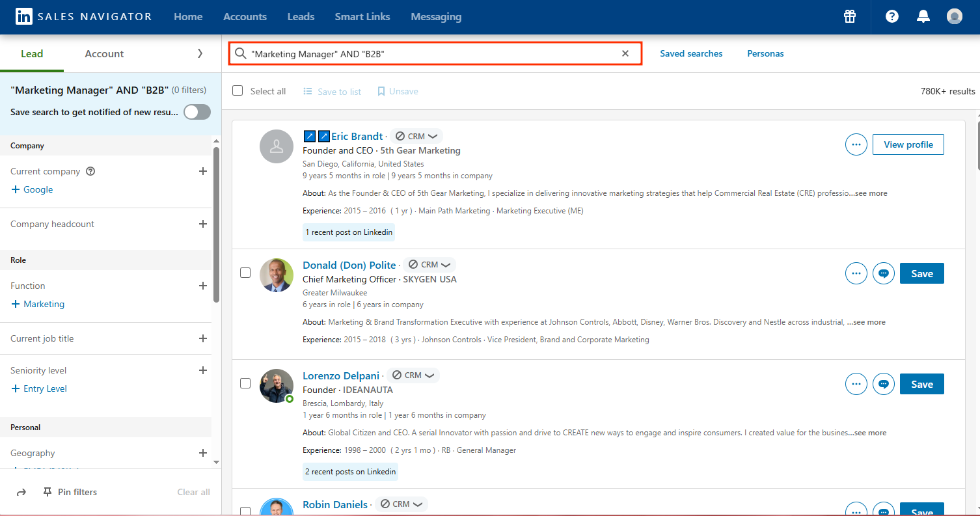The width and height of the screenshot is (980, 516).
Task: Click Clear all filters
Action: point(193,492)
